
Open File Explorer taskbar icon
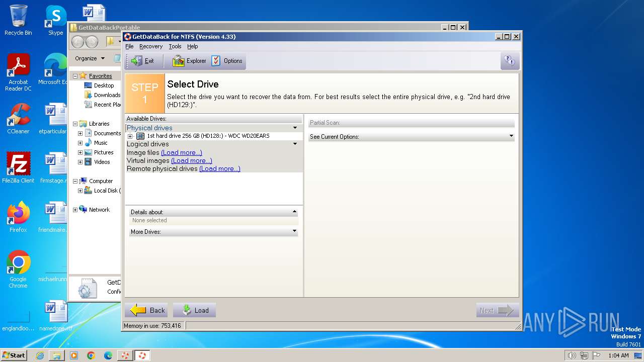click(57, 355)
